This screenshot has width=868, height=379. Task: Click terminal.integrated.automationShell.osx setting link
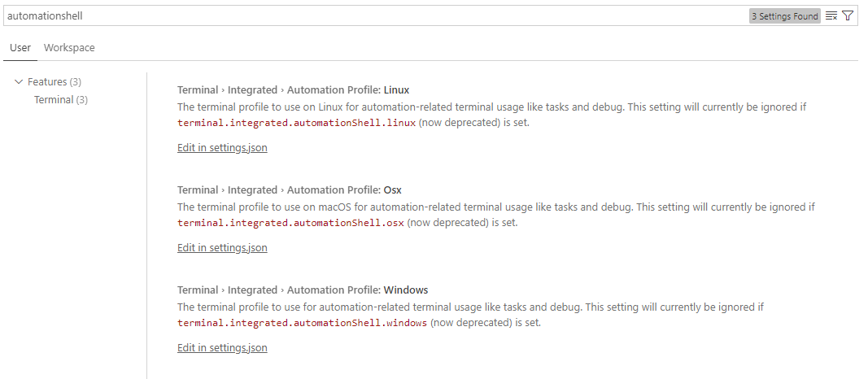point(290,223)
